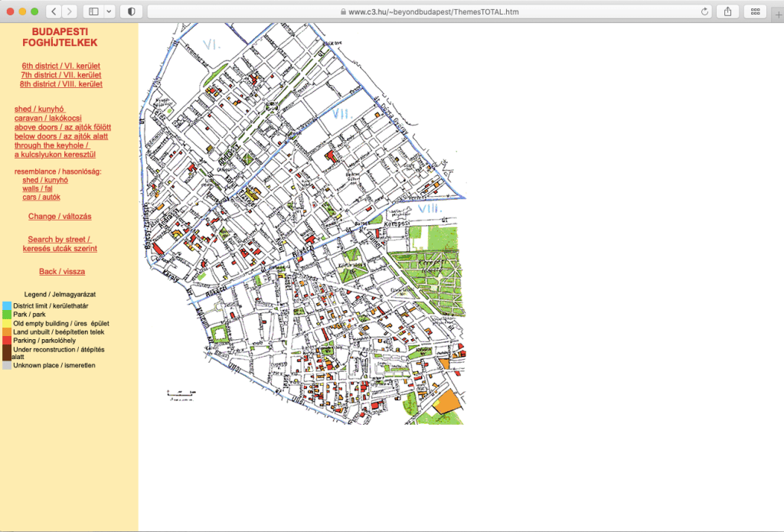
Task: Click 'District limit / kerülethatár' legend text
Action: coord(51,305)
